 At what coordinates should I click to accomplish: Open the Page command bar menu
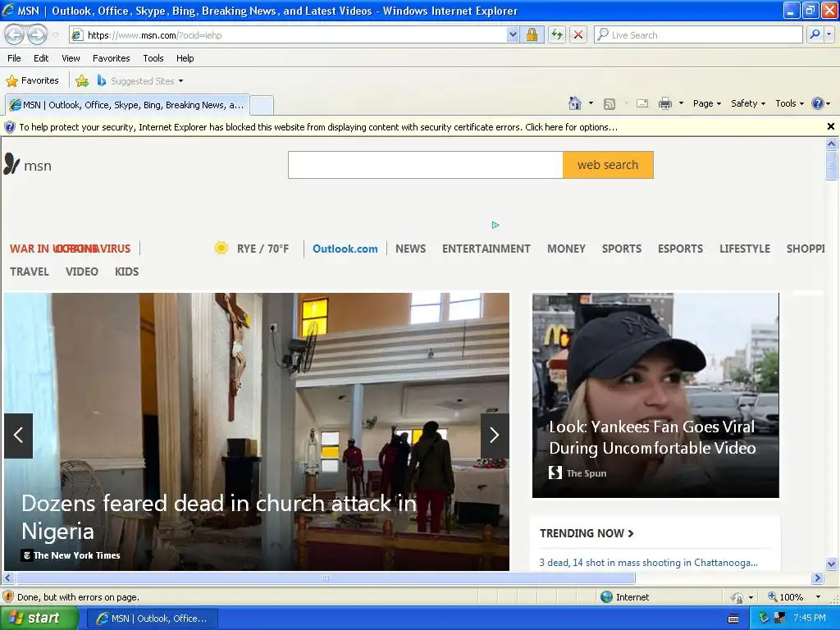click(x=707, y=103)
